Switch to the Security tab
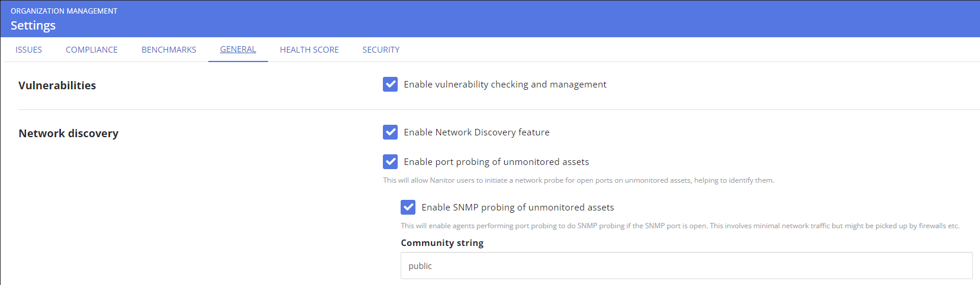This screenshot has height=285, width=980. 381,50
